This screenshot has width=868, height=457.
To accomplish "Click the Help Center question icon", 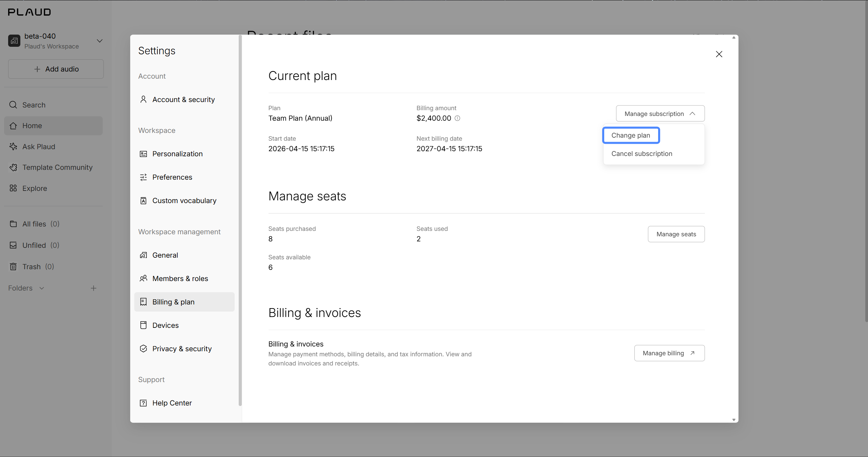I will pos(143,403).
